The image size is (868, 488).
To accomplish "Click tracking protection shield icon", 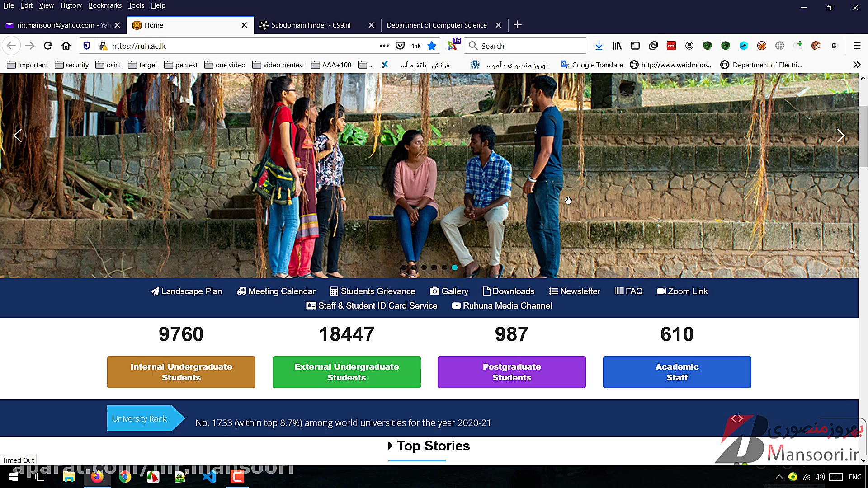I will (x=87, y=46).
